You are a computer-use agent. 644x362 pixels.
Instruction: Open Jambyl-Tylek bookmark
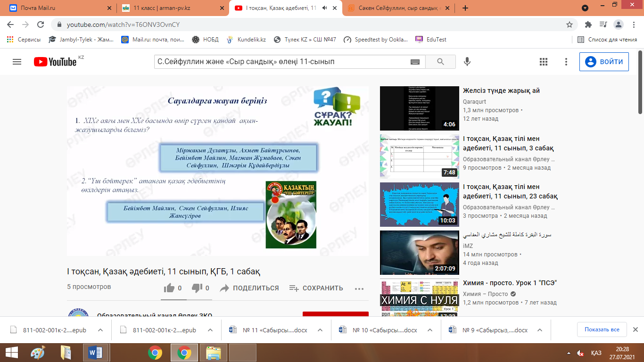click(81, 40)
